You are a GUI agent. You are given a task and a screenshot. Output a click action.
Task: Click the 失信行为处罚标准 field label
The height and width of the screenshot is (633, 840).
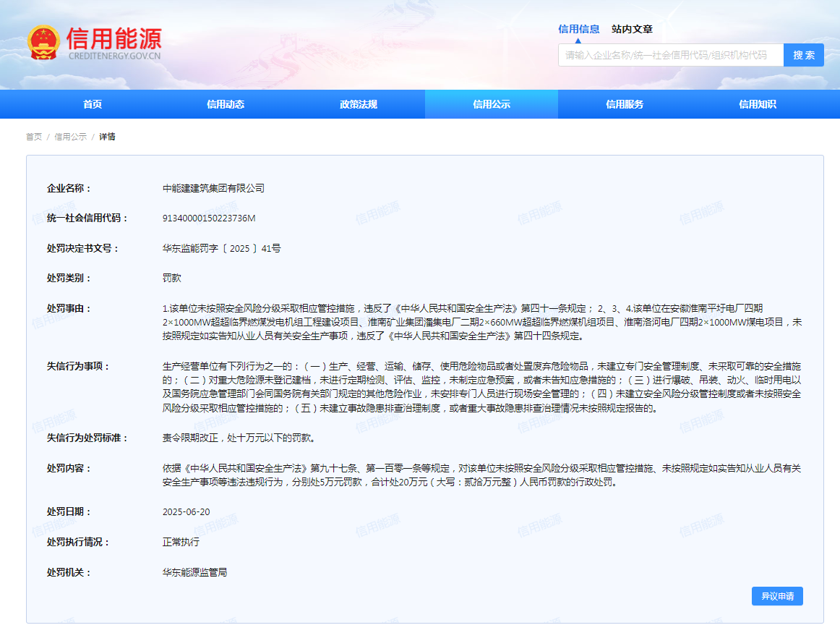pos(88,438)
